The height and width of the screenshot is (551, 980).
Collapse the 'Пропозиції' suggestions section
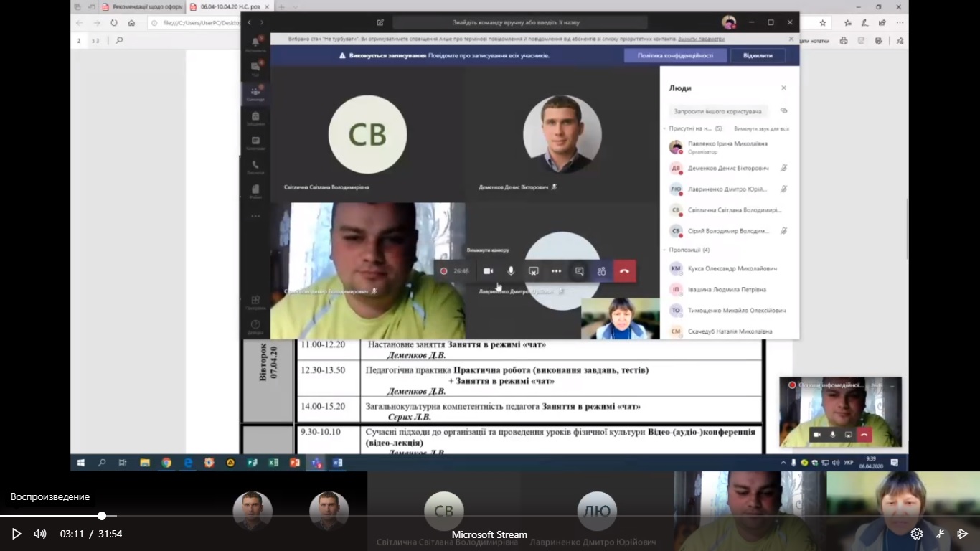(664, 250)
